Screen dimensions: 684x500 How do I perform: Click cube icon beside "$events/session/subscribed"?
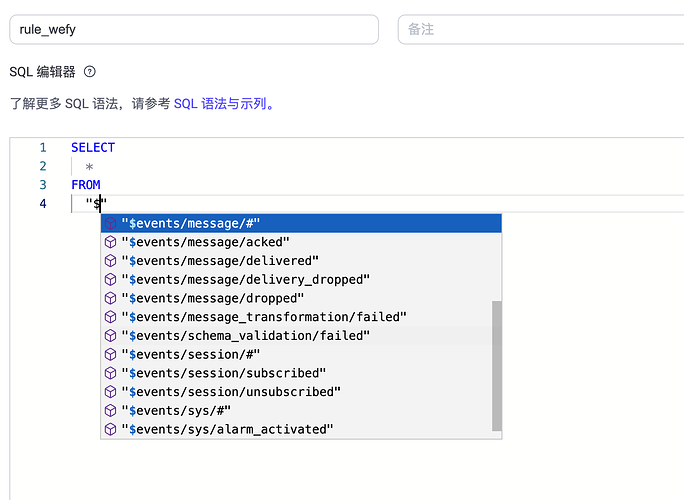point(110,373)
